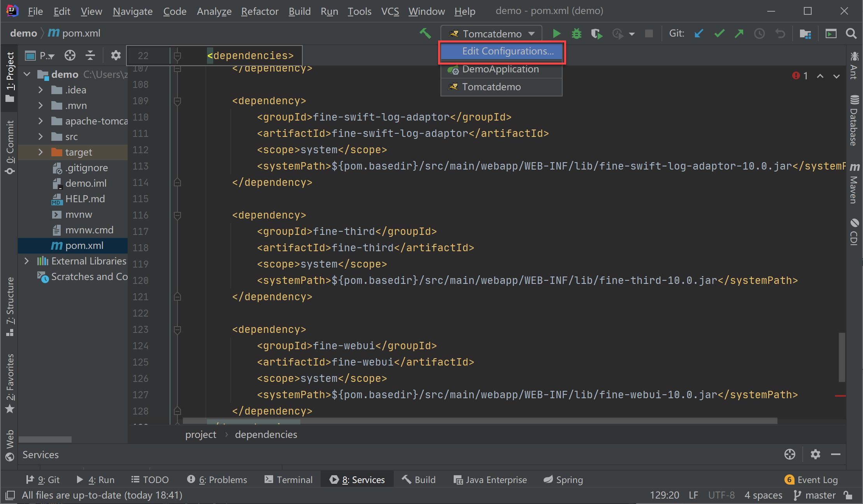Start Debug with the bug icon
The width and height of the screenshot is (863, 504).
[x=576, y=34]
